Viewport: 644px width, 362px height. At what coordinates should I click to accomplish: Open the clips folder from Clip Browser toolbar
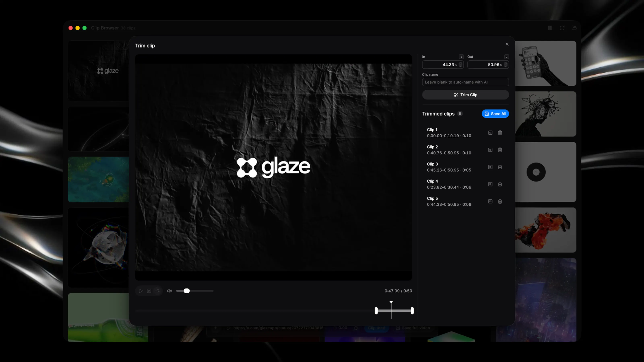574,28
